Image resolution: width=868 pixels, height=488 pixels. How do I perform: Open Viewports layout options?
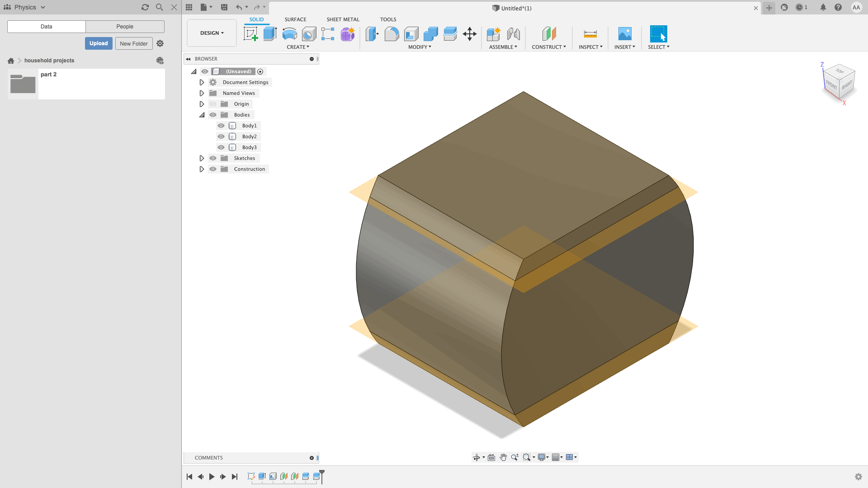(571, 457)
